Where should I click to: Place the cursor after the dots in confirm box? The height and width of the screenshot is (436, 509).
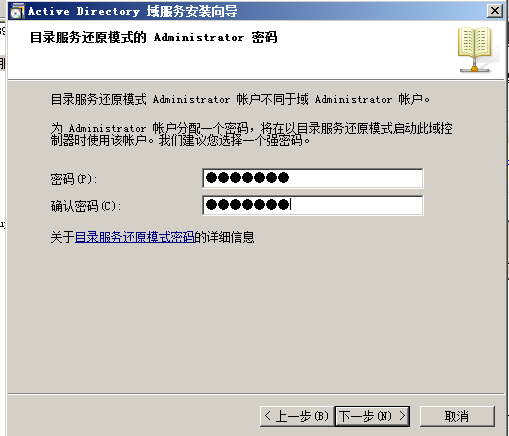click(x=291, y=204)
